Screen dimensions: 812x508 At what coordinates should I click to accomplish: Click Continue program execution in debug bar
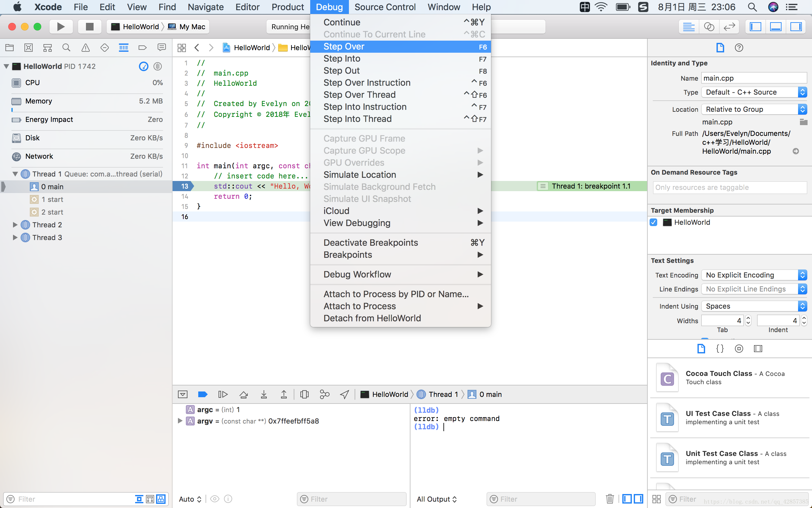223,394
